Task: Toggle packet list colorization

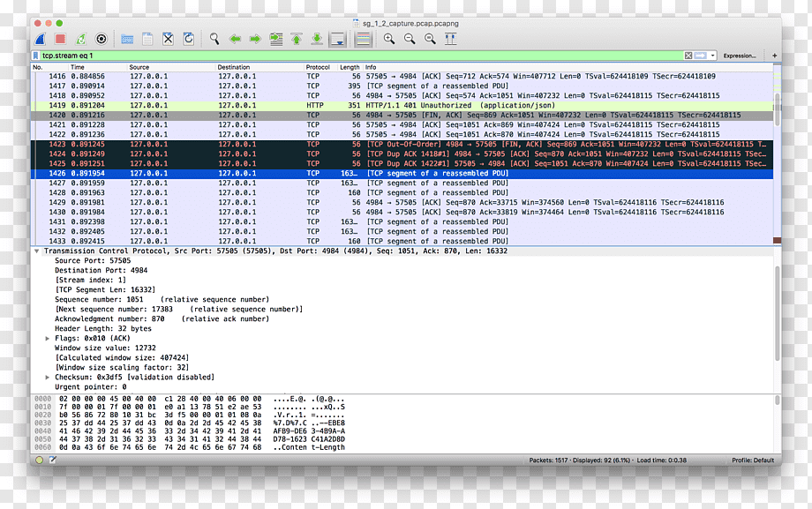Action: (x=364, y=39)
